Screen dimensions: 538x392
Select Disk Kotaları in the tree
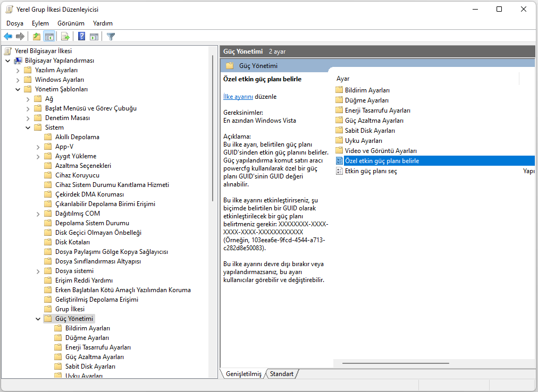pyautogui.click(x=72, y=242)
